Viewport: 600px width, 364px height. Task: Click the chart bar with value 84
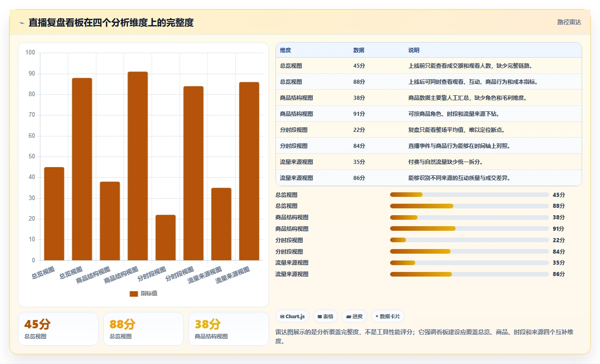[x=193, y=173]
